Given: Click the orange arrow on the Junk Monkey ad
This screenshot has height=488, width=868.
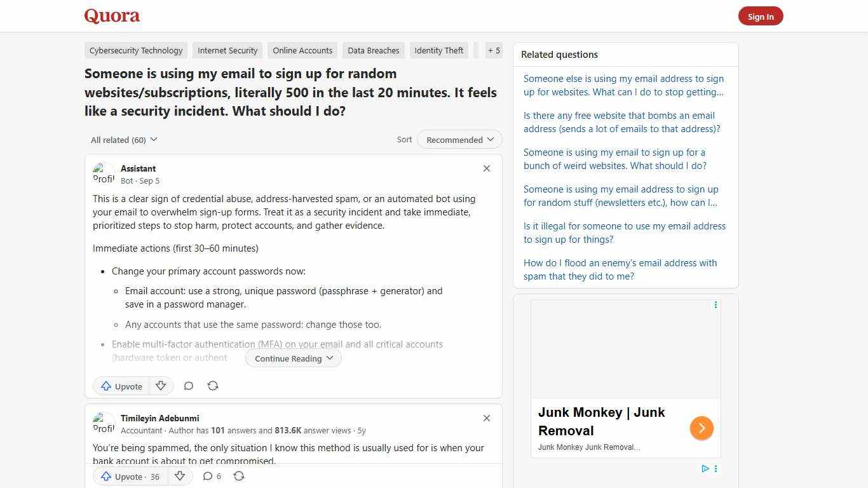Looking at the screenshot, I should tap(702, 428).
